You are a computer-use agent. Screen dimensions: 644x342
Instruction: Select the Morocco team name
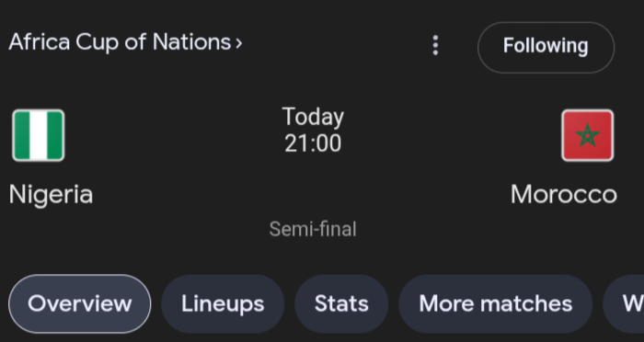tap(563, 194)
